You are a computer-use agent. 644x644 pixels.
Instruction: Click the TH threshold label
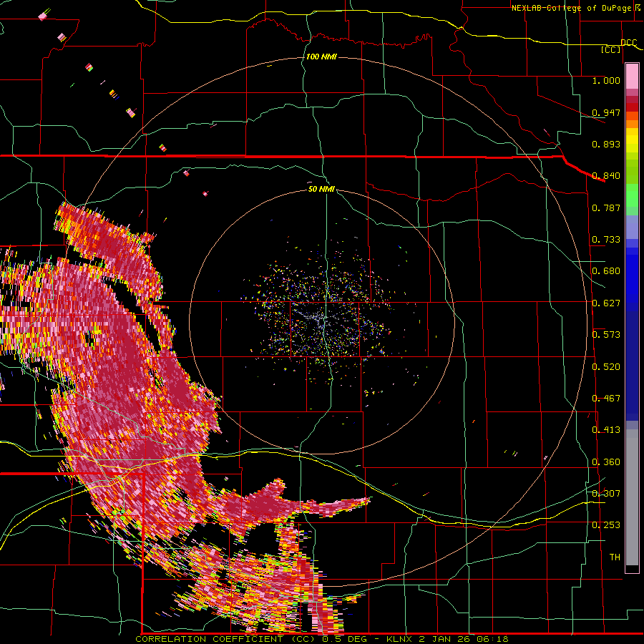(615, 557)
